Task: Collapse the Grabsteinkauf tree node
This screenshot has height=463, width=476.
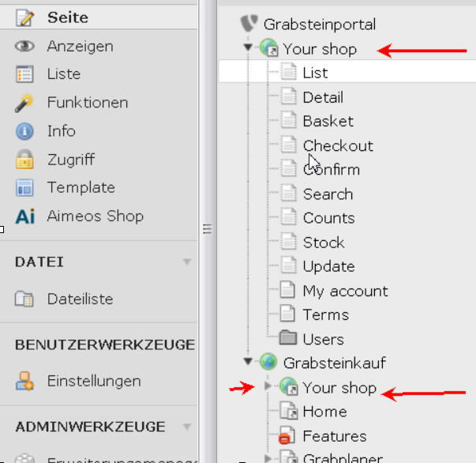Action: [249, 363]
